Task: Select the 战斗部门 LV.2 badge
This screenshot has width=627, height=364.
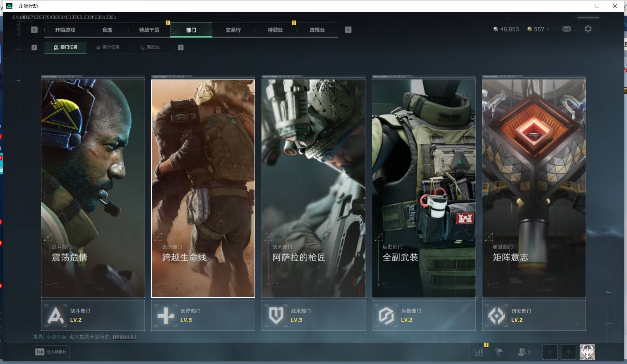Action: (93, 316)
